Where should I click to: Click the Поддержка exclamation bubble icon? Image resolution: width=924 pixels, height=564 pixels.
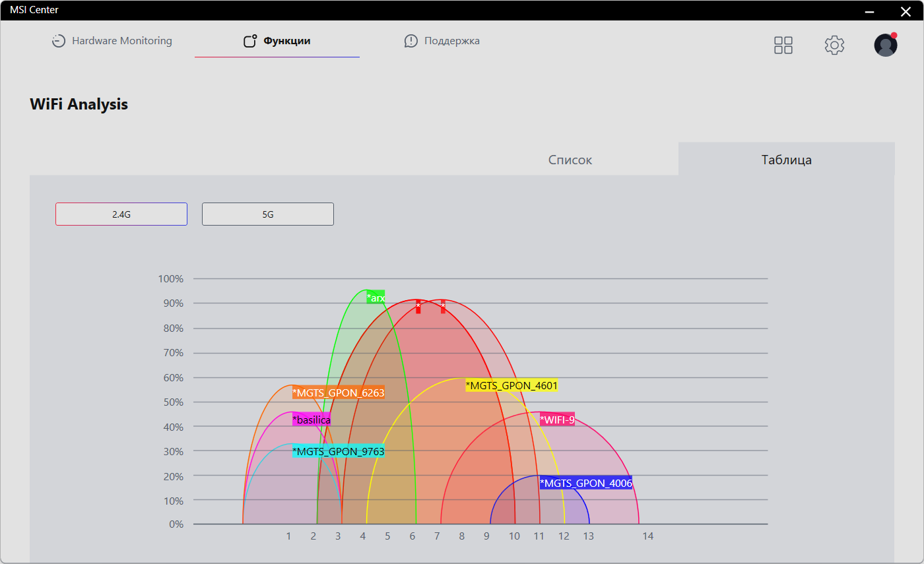[411, 41]
